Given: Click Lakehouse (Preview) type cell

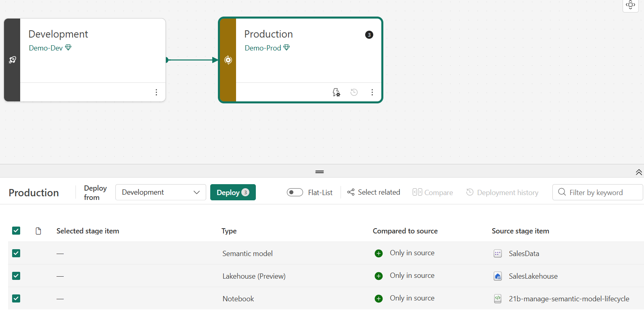Looking at the screenshot, I should point(254,276).
